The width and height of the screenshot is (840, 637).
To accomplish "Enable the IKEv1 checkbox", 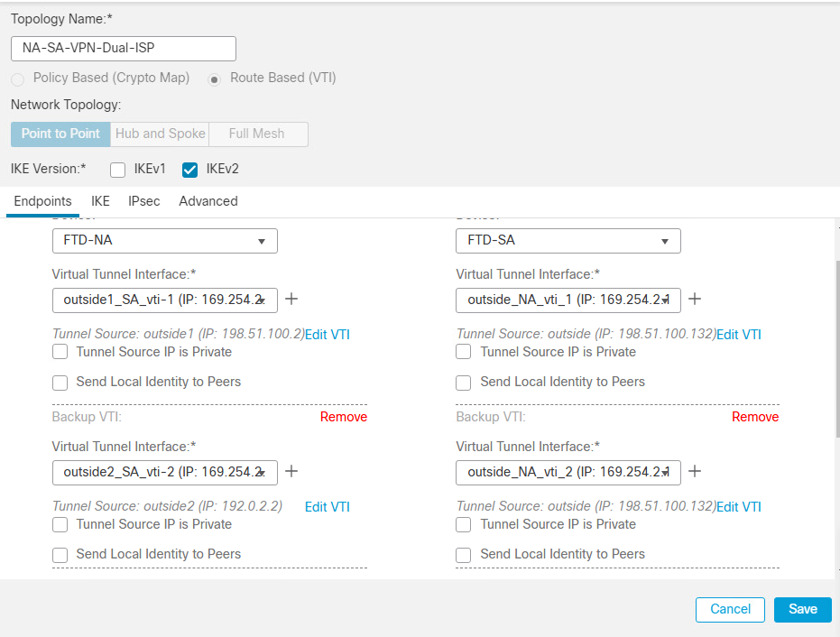I will [x=118, y=170].
